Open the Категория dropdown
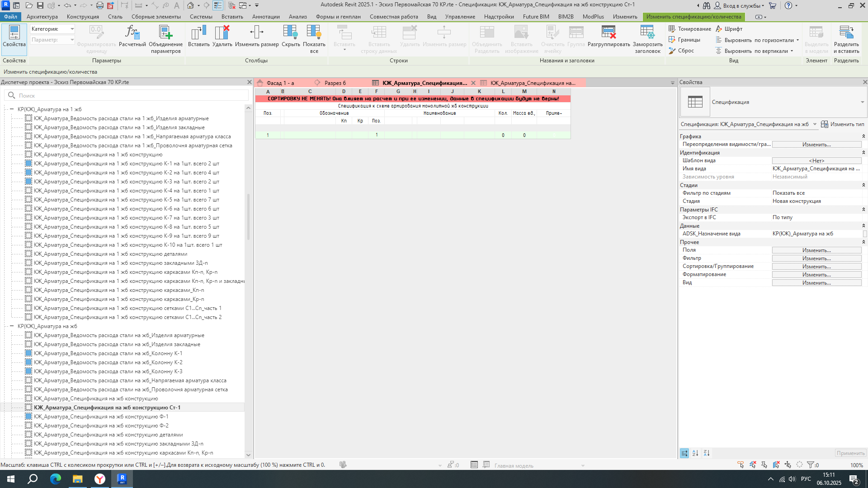This screenshot has height=488, width=868. tap(72, 29)
